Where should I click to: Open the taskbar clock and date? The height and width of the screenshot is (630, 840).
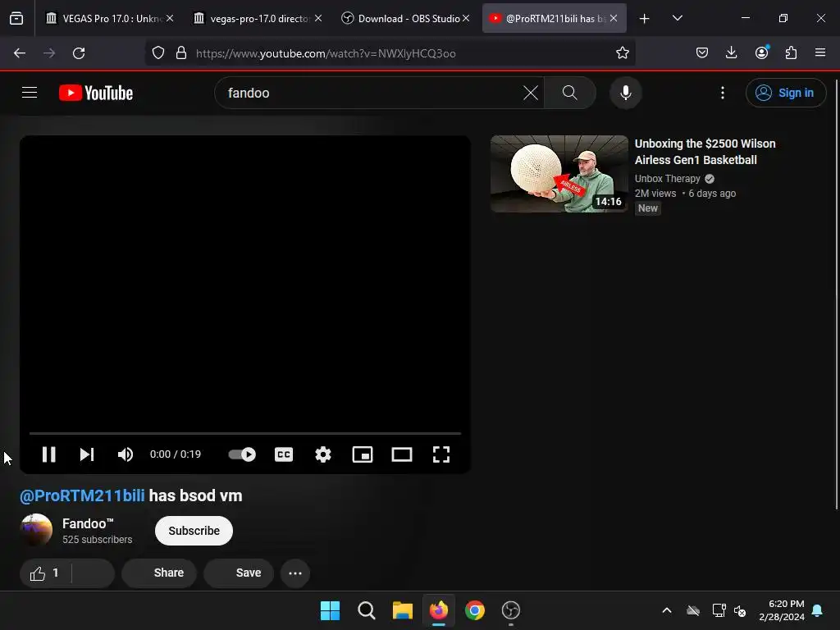click(782, 610)
